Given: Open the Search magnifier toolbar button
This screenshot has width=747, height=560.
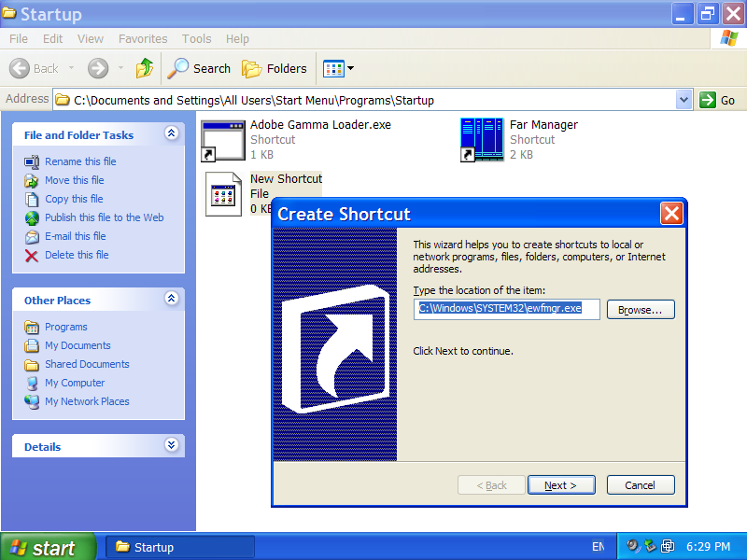Looking at the screenshot, I should click(x=199, y=68).
